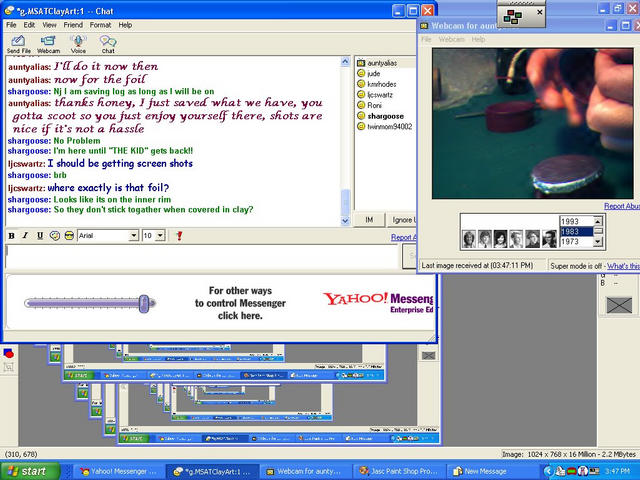Click the Ignore User button
640x480 pixels.
(402, 220)
